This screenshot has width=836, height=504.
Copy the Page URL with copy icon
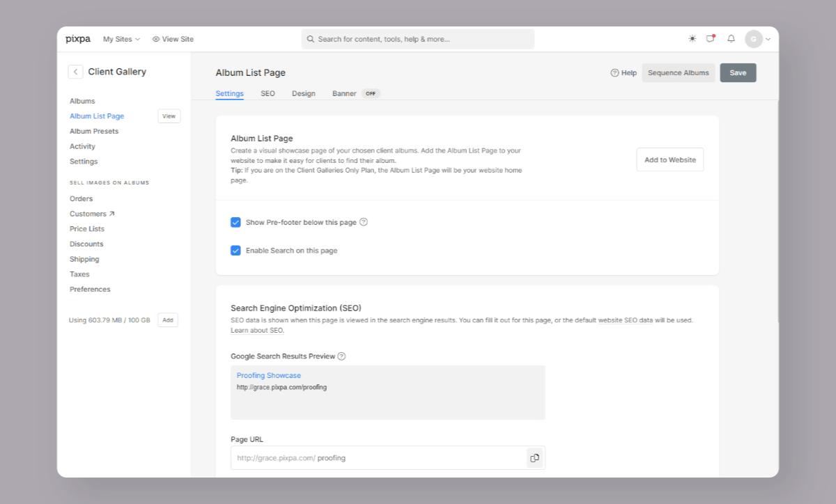535,458
